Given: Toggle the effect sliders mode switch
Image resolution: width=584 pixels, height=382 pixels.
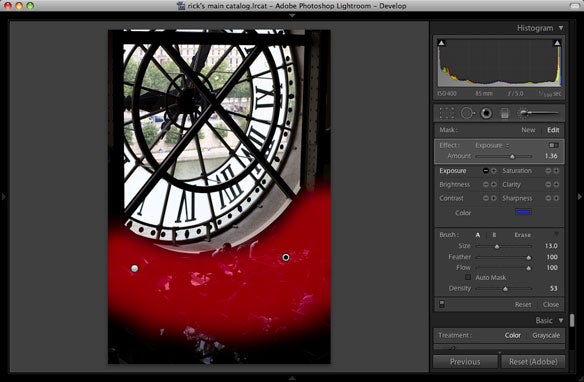Looking at the screenshot, I should coord(553,145).
